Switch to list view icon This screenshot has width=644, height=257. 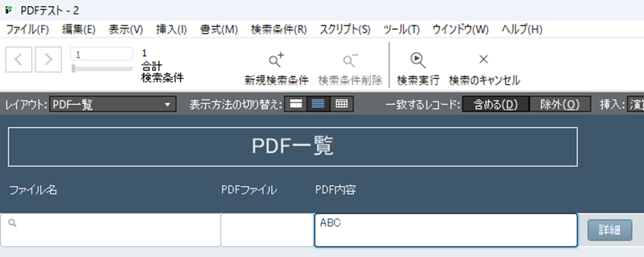pos(318,104)
